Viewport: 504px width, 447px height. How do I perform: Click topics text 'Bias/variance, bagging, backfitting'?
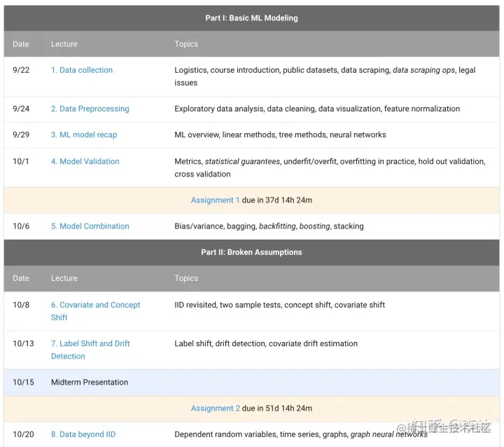click(269, 226)
